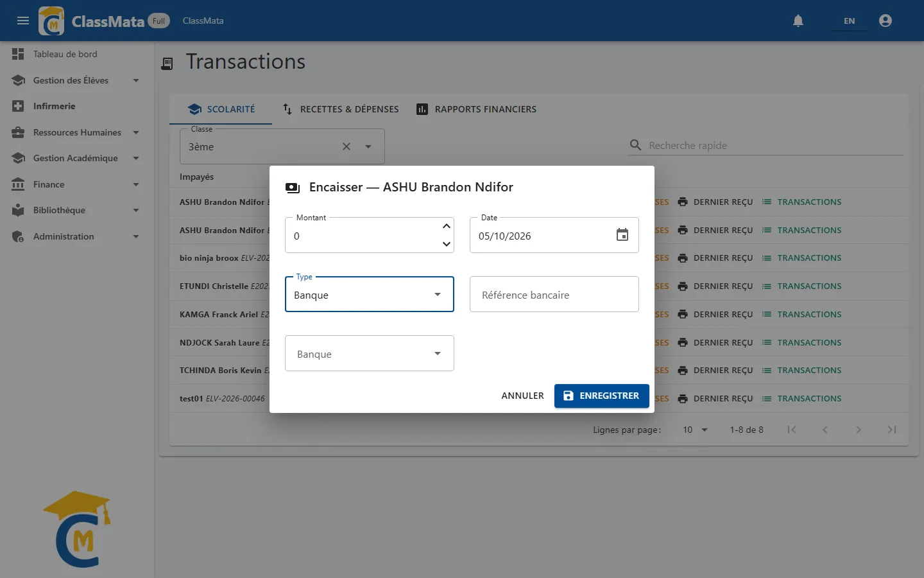Open Transactions for KAMGA Franck Ariel
The height and width of the screenshot is (578, 924).
(x=802, y=315)
